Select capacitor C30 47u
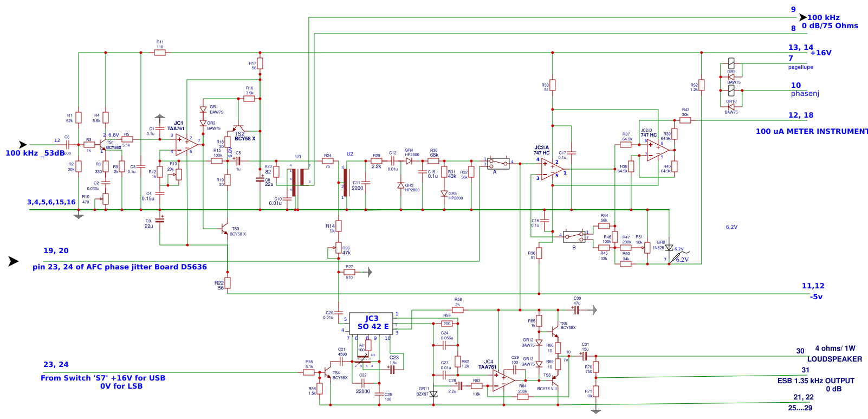Viewport: 868px width, 419px height. [576, 310]
